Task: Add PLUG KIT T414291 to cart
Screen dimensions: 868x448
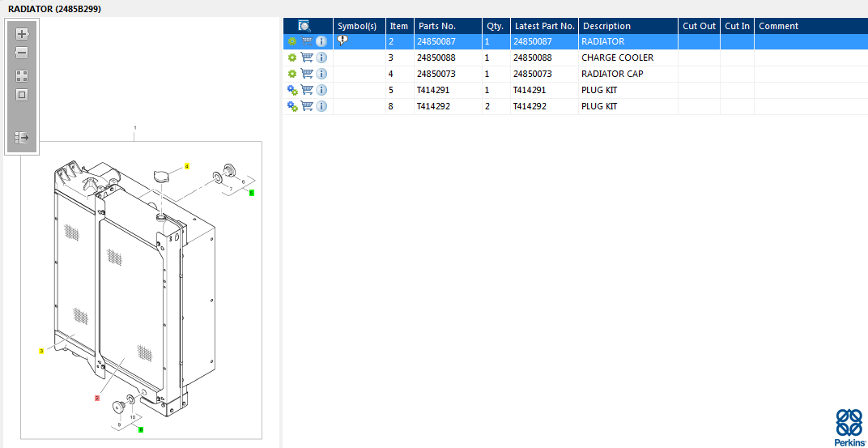Action: [x=307, y=90]
